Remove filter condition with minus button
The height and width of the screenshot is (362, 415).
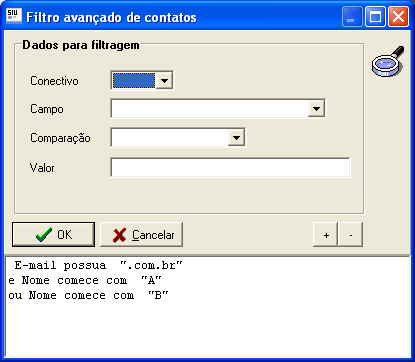tap(351, 235)
